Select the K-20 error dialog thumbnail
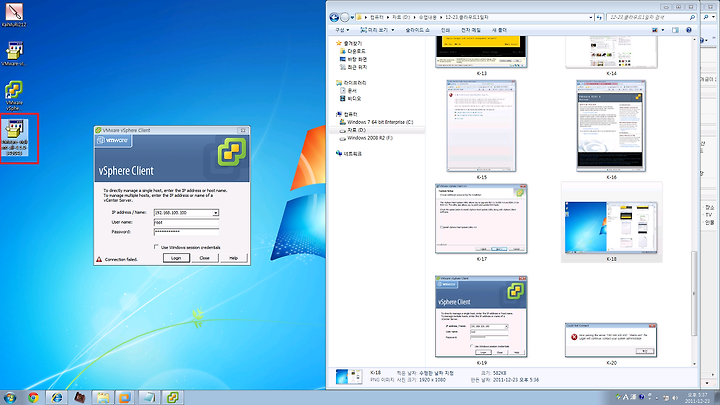Screen dimensions: 720x405 tap(611, 343)
